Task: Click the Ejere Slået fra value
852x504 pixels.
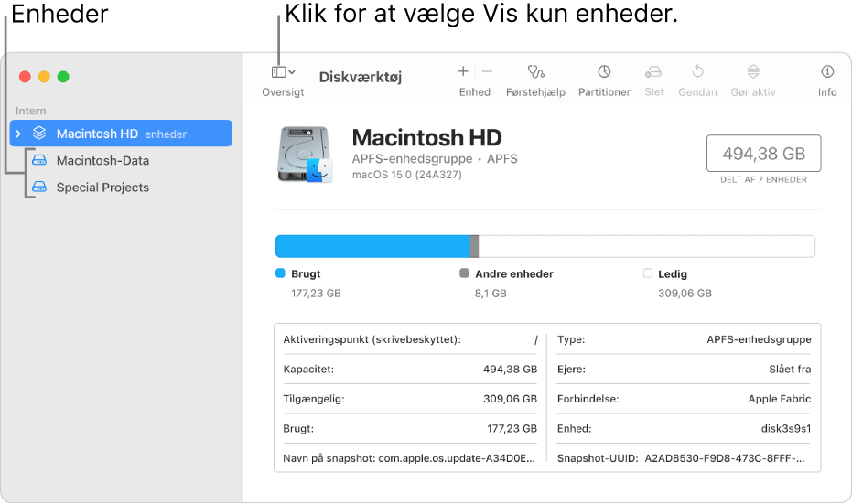Action: tap(790, 370)
